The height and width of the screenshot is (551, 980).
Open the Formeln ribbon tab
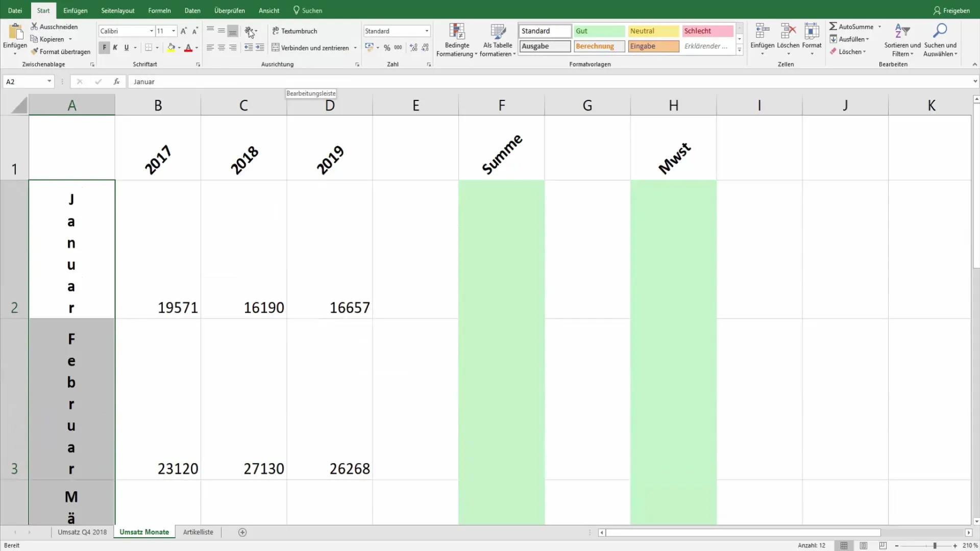(x=159, y=10)
